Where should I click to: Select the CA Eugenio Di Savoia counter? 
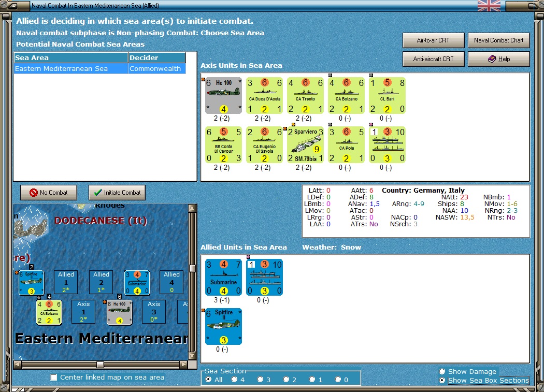[x=264, y=145]
